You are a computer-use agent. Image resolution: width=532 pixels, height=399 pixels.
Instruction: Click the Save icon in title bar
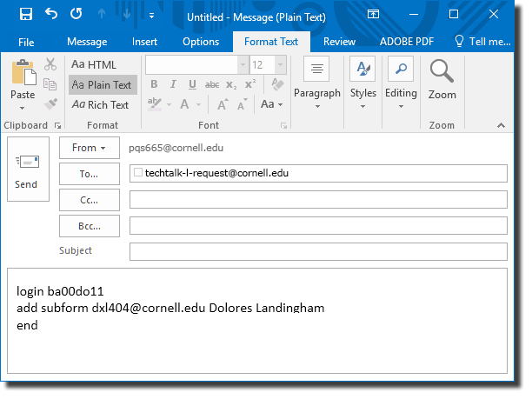[x=26, y=14]
